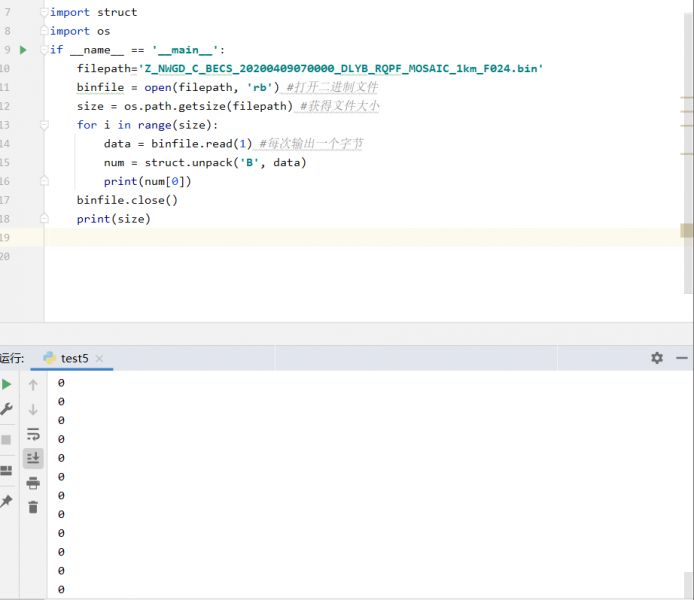The image size is (694, 600).
Task: Place cursor on empty line 19
Action: point(300,237)
